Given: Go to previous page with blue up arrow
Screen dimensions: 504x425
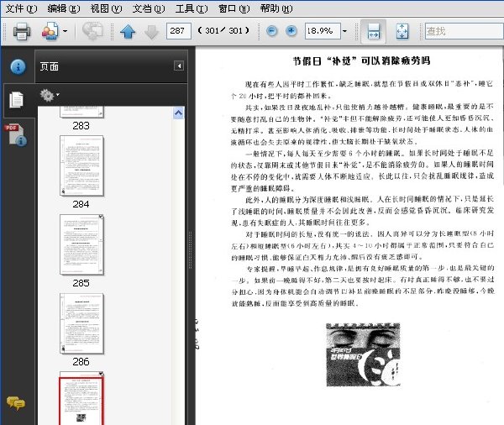Looking at the screenshot, I should [x=128, y=32].
